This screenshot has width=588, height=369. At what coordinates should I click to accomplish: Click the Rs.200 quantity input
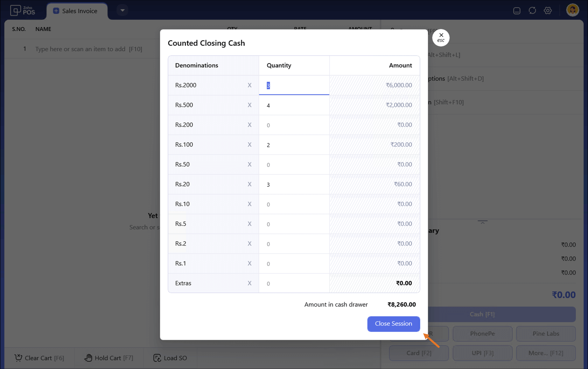point(294,125)
